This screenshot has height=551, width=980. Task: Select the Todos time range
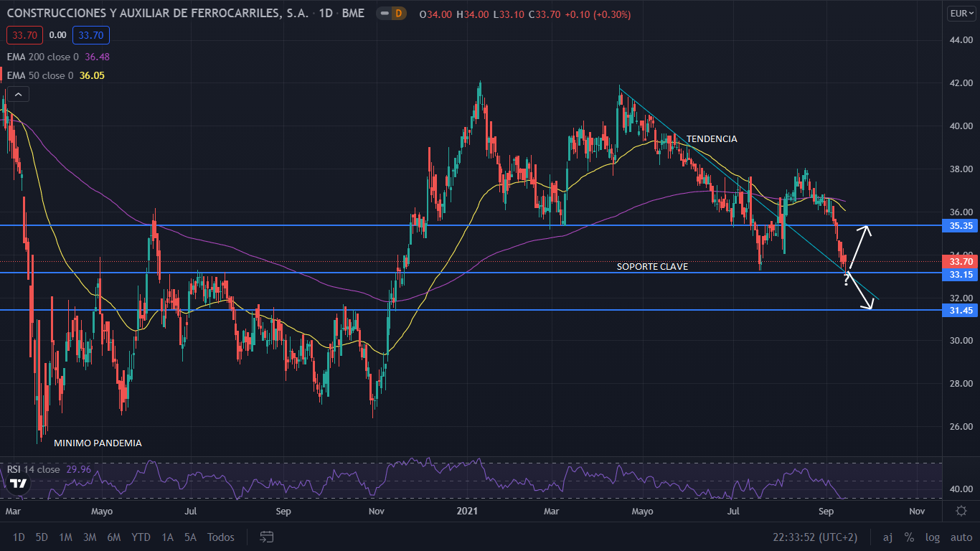coord(220,537)
